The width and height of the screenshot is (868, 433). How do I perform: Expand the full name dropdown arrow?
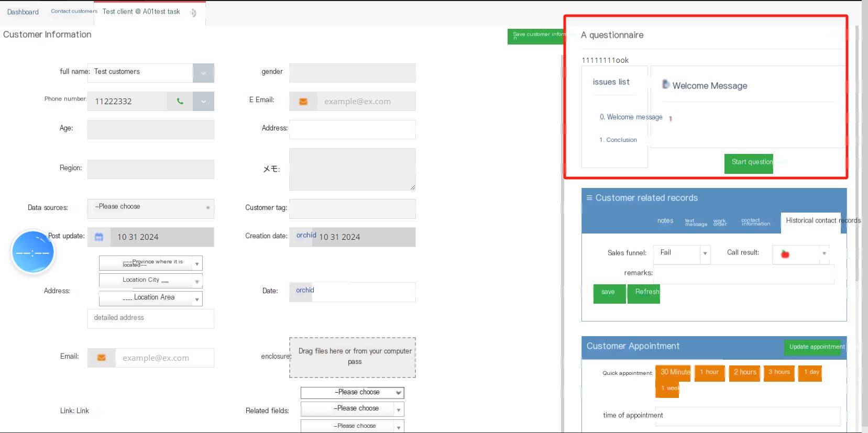click(x=203, y=73)
